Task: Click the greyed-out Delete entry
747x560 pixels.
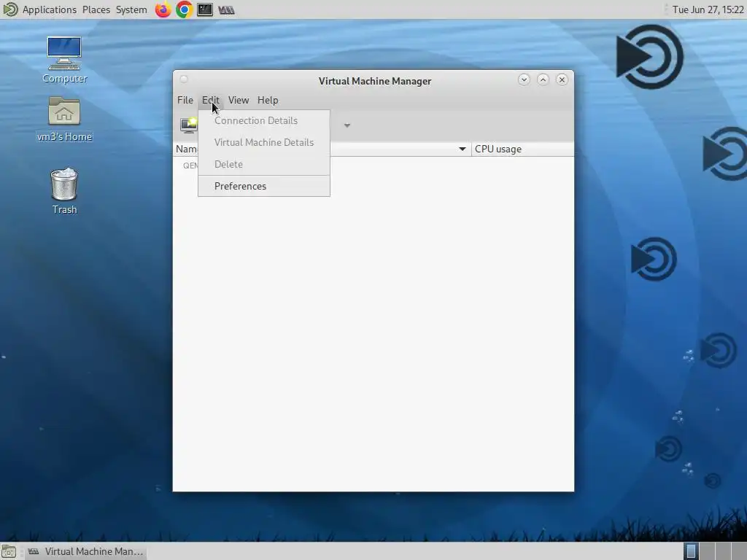Action: click(x=264, y=164)
